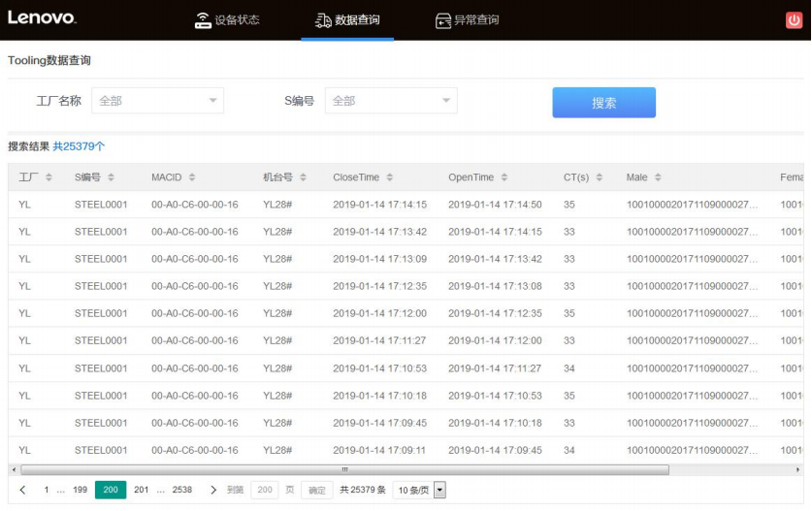This screenshot has height=511, width=812.
Task: Click the Lenovo logo
Action: click(x=42, y=17)
